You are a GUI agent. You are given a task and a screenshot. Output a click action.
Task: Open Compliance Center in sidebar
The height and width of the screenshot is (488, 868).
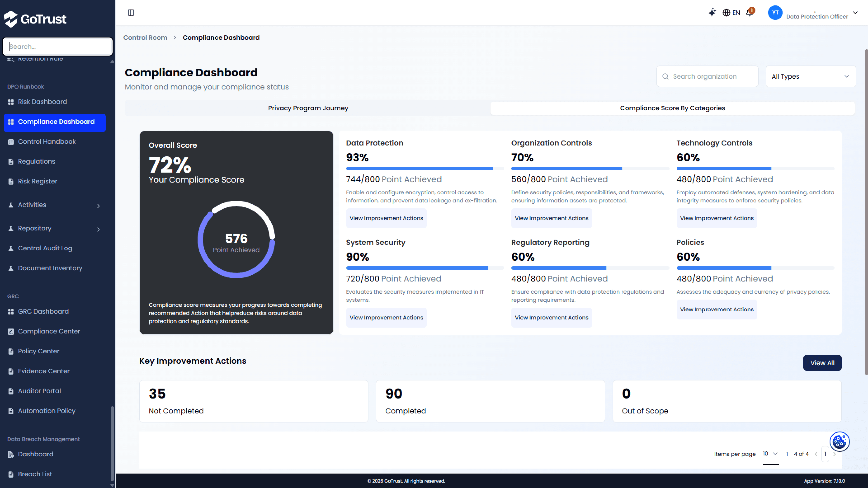[54, 331]
